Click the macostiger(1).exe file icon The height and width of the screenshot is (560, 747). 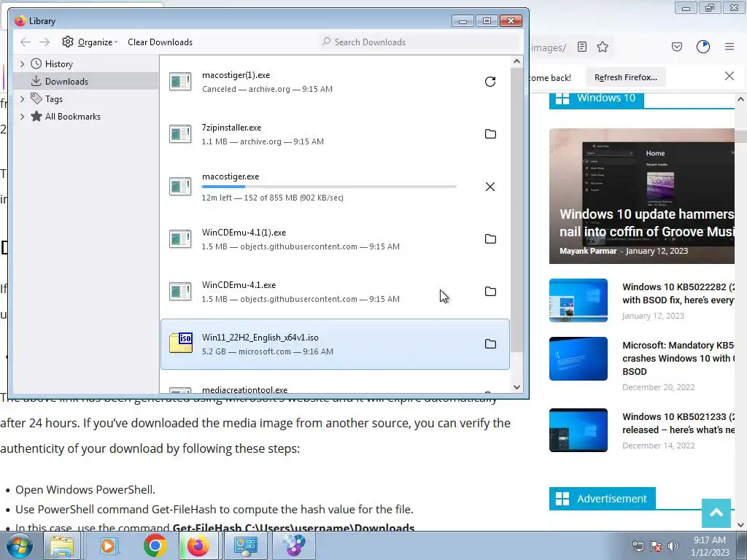[181, 82]
